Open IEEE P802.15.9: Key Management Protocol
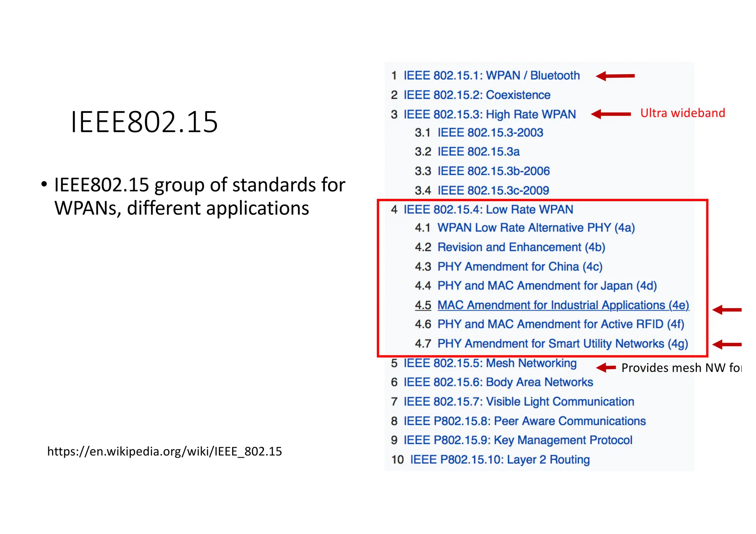The width and height of the screenshot is (756, 534). click(518, 441)
